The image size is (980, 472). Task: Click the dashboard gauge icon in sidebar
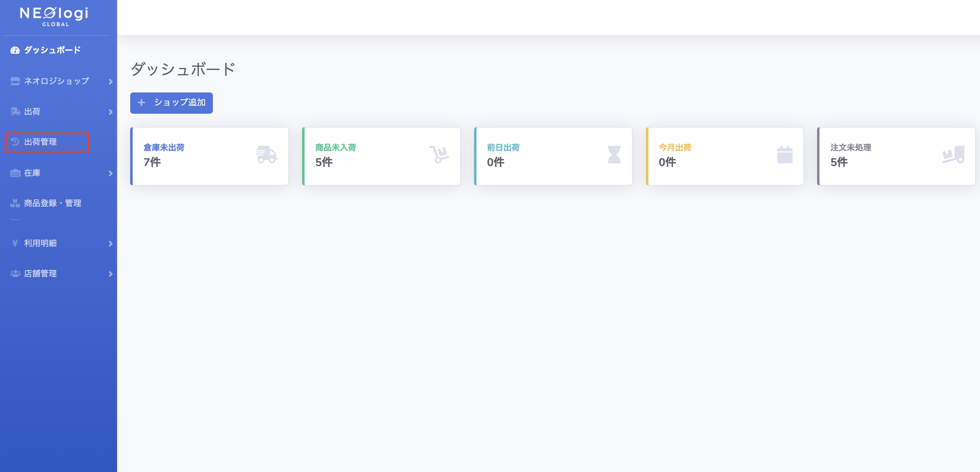(15, 50)
